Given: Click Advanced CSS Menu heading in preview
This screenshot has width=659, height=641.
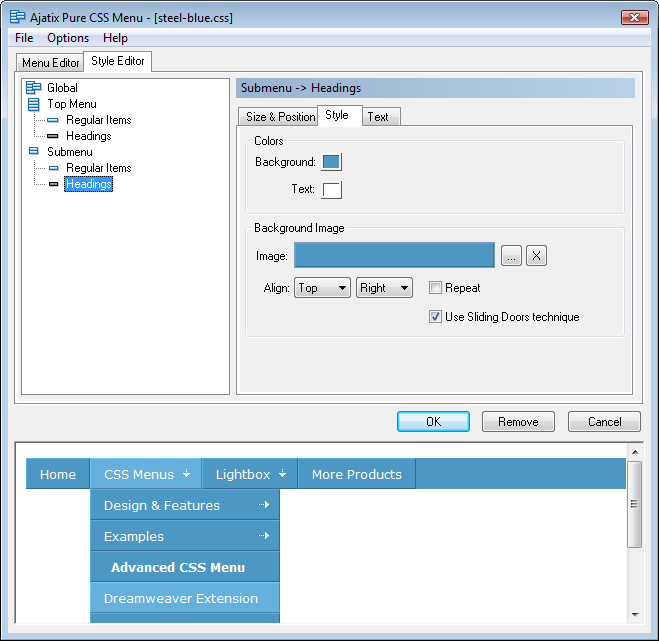Looking at the screenshot, I should pyautogui.click(x=185, y=567).
